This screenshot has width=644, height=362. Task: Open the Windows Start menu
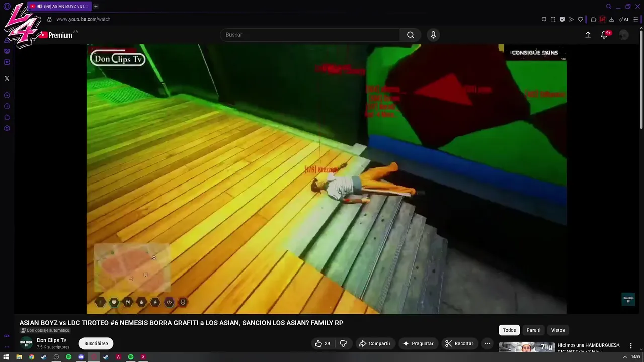tap(6, 357)
